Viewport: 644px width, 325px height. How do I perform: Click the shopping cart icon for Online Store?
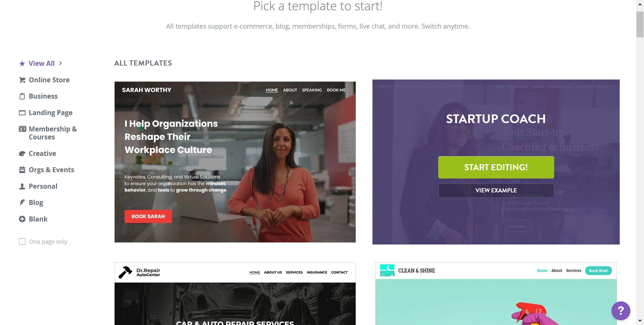[x=22, y=80]
